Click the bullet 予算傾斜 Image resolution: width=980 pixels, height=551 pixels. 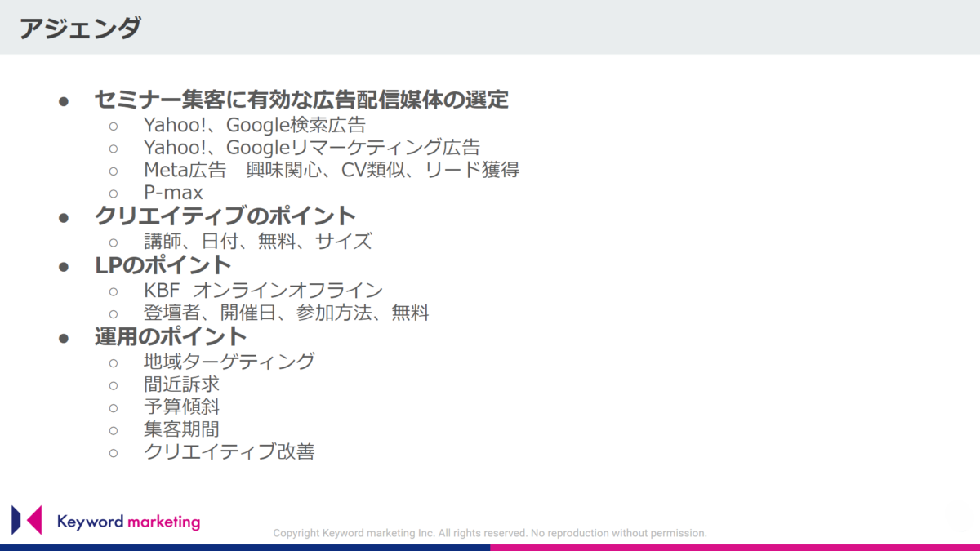pos(181,407)
